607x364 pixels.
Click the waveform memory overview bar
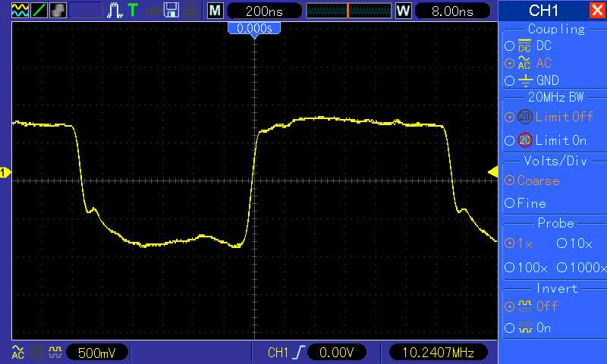coord(349,11)
